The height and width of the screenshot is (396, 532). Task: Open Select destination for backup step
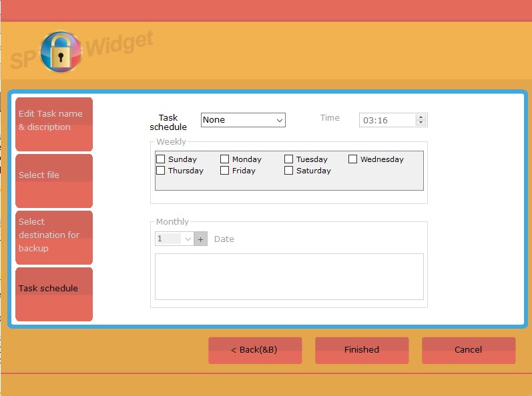coord(54,237)
